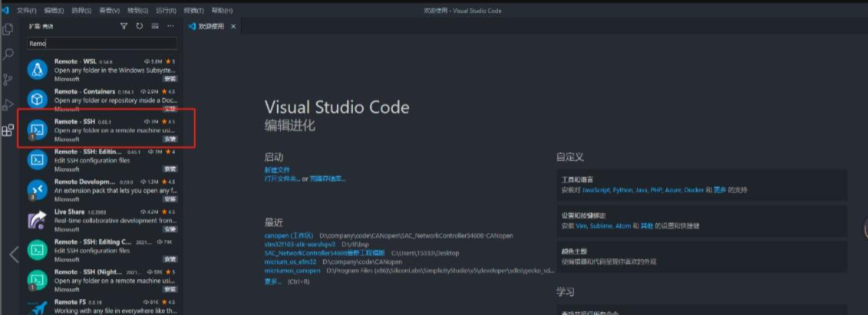Click the Sublime keybindings link
Viewport: 868px width, 315px height.
coord(601,226)
